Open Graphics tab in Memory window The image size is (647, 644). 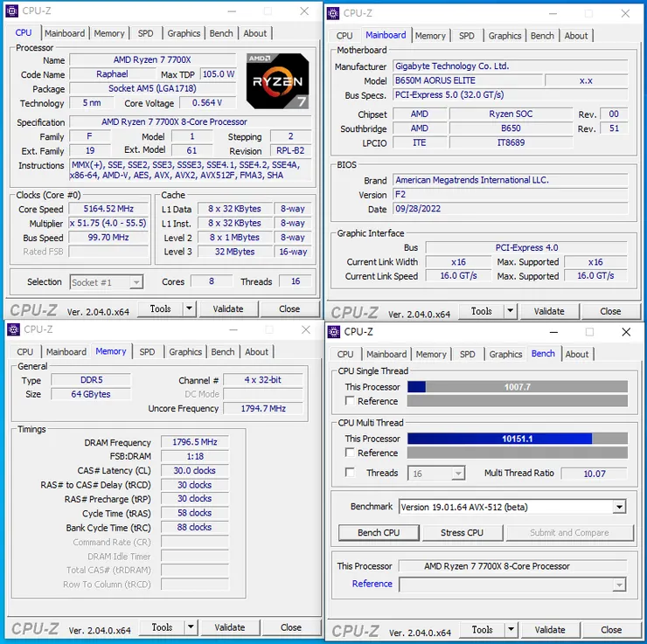(185, 351)
